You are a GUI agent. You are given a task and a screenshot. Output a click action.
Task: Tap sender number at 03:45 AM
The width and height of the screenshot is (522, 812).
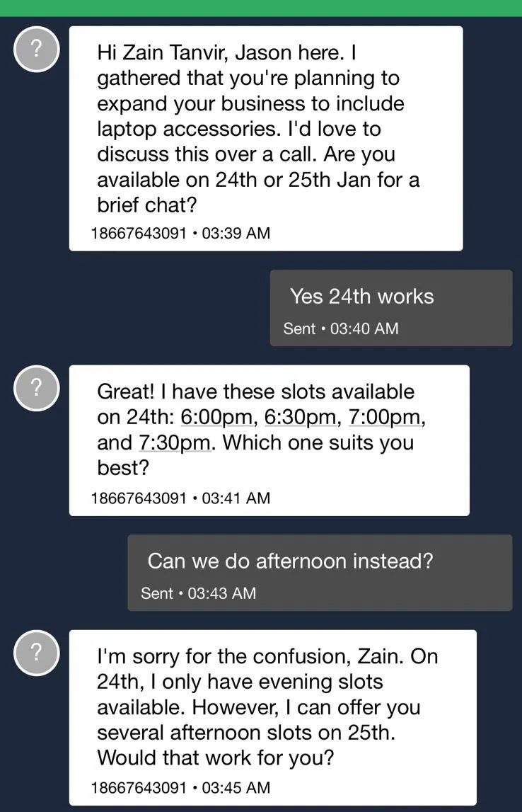coord(138,788)
